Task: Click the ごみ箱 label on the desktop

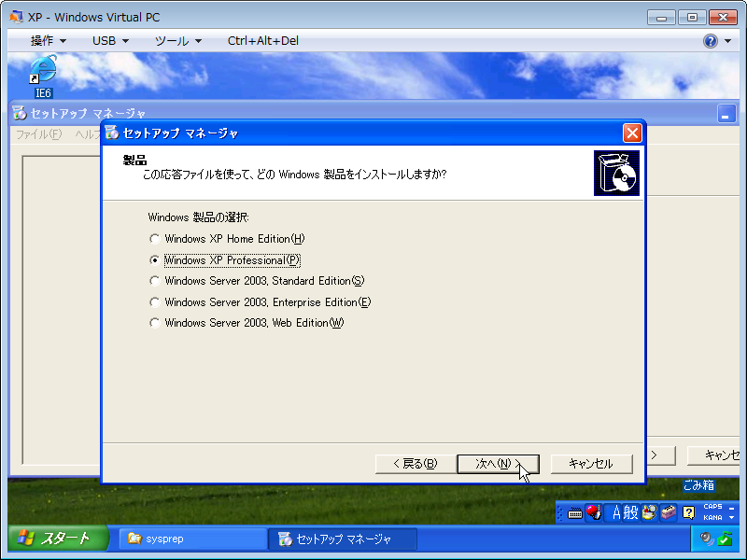Action: point(698,485)
